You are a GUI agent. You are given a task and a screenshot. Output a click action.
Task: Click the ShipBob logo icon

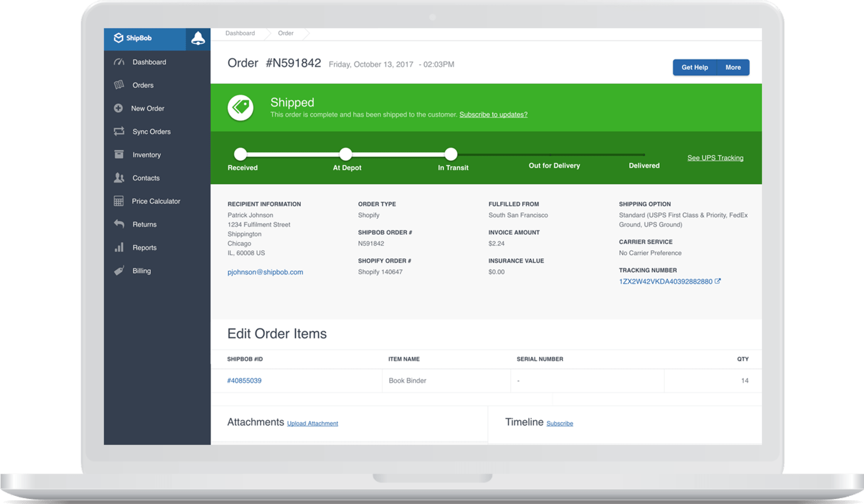pos(118,38)
